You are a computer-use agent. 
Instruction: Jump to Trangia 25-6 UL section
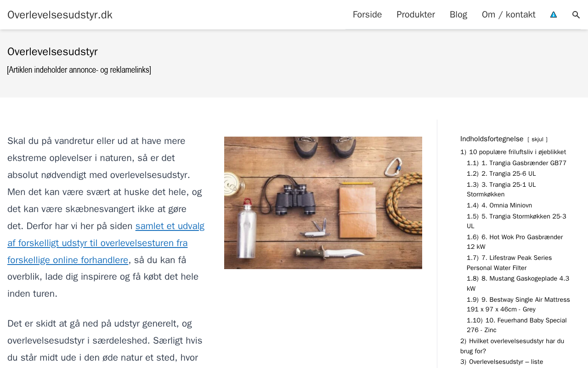pyautogui.click(x=509, y=174)
